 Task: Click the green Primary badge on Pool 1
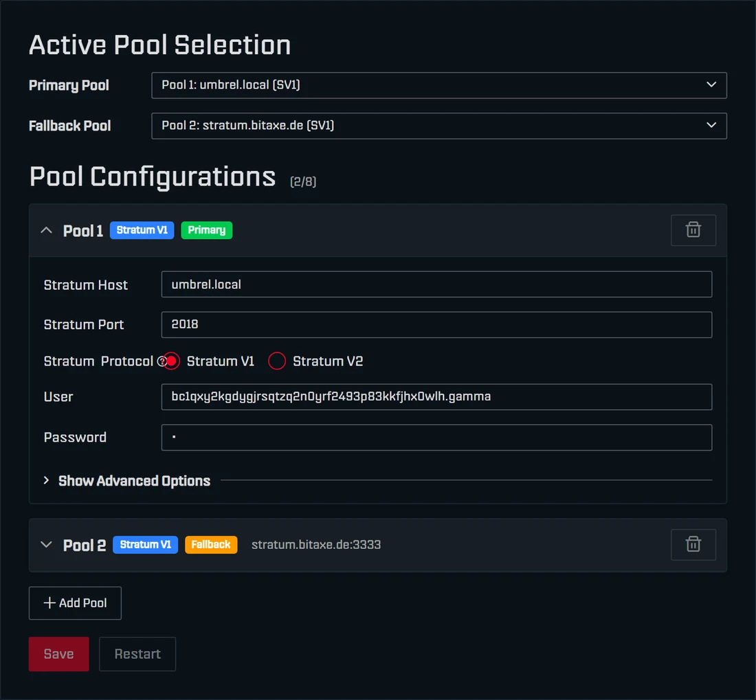point(207,230)
